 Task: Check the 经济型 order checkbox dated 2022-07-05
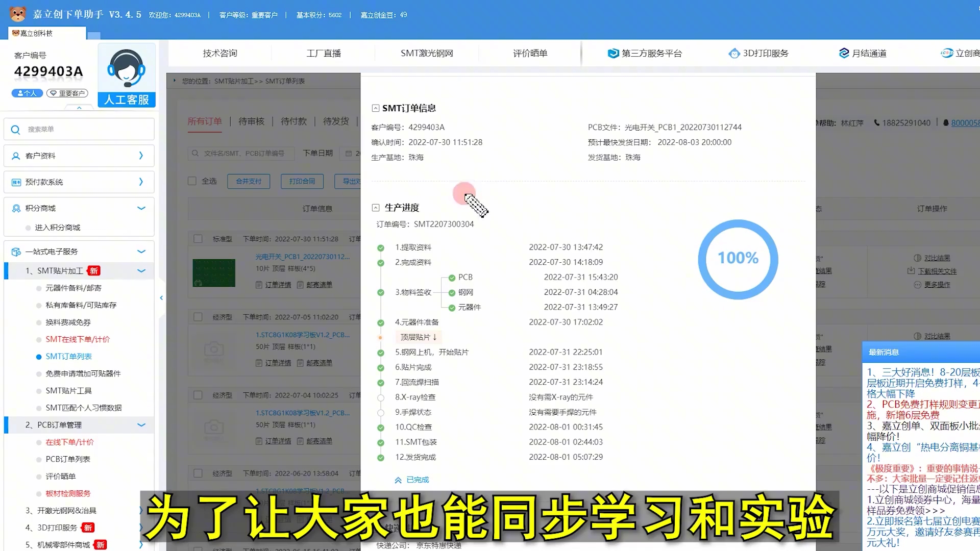pyautogui.click(x=198, y=317)
